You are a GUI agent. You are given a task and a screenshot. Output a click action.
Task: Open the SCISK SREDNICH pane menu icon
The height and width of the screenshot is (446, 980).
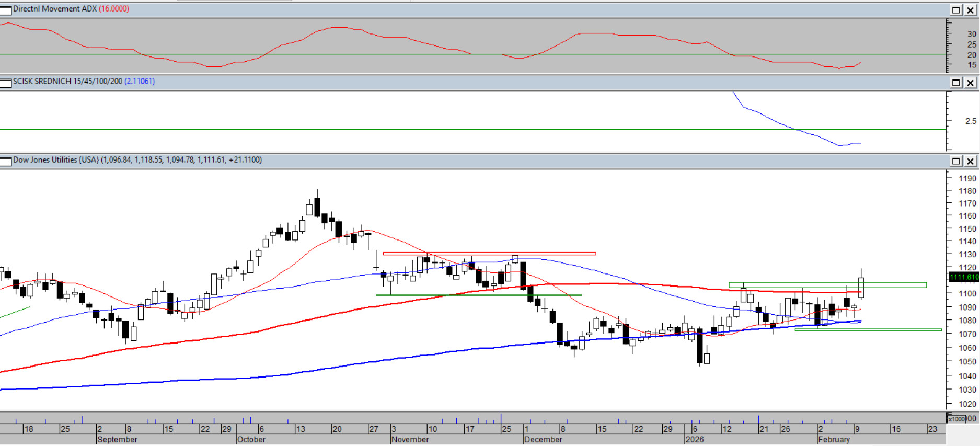(6, 83)
